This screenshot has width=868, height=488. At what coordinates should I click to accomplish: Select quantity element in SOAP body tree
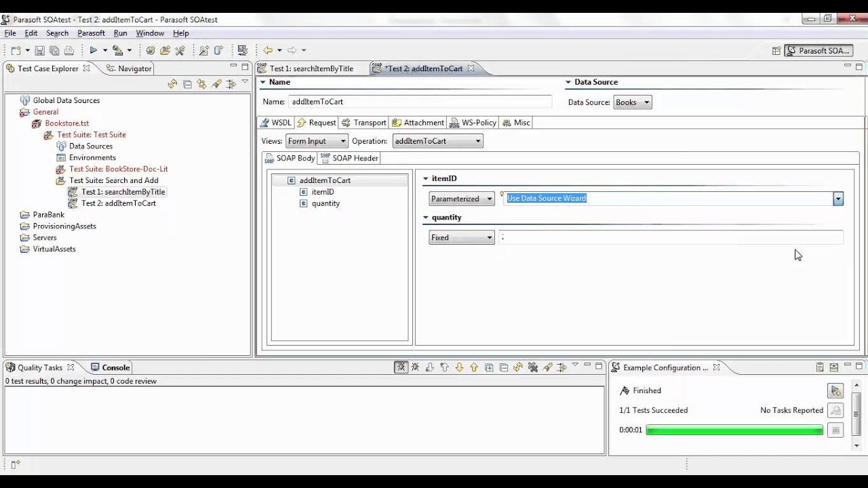(325, 203)
